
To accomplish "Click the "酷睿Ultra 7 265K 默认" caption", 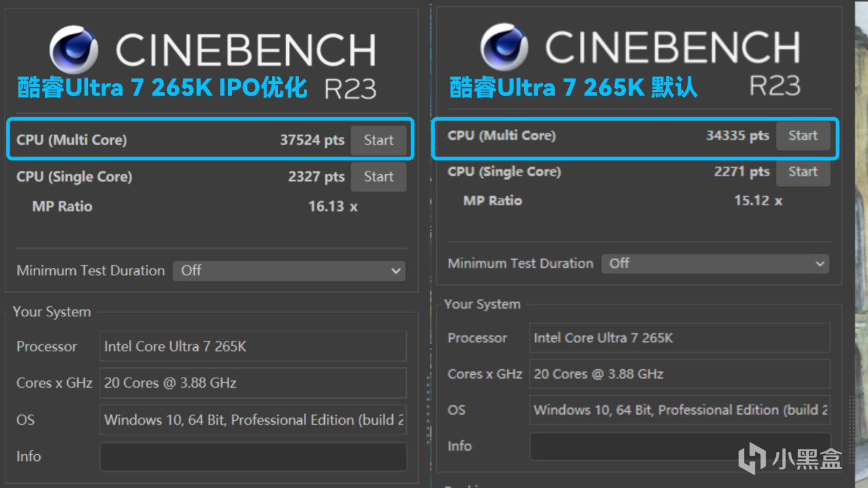I will coord(574,88).
